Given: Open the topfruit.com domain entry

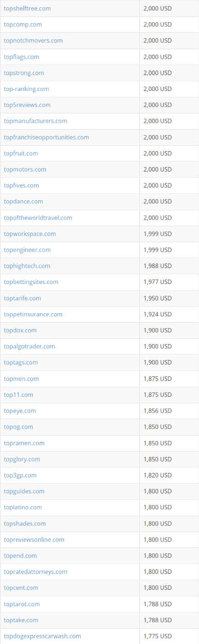Looking at the screenshot, I should pos(21,153).
